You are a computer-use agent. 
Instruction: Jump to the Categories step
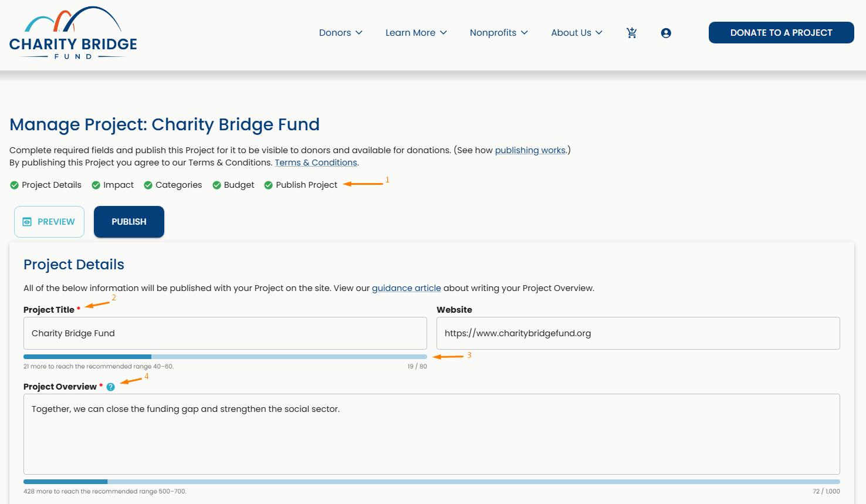[179, 185]
